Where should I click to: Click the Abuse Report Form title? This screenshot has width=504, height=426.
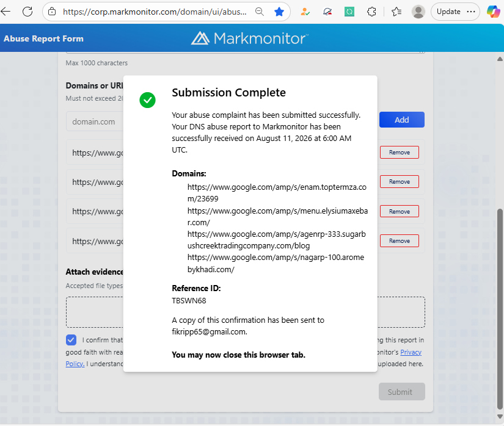(x=43, y=38)
